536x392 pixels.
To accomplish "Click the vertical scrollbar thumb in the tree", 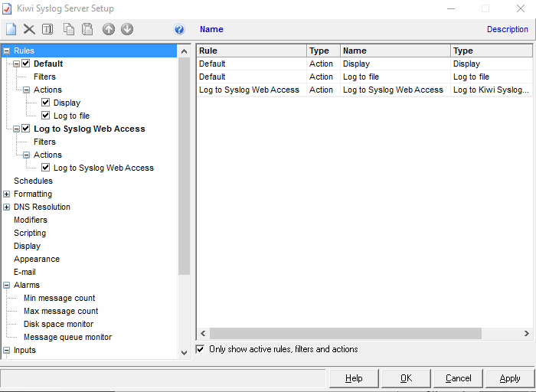I will point(184,166).
